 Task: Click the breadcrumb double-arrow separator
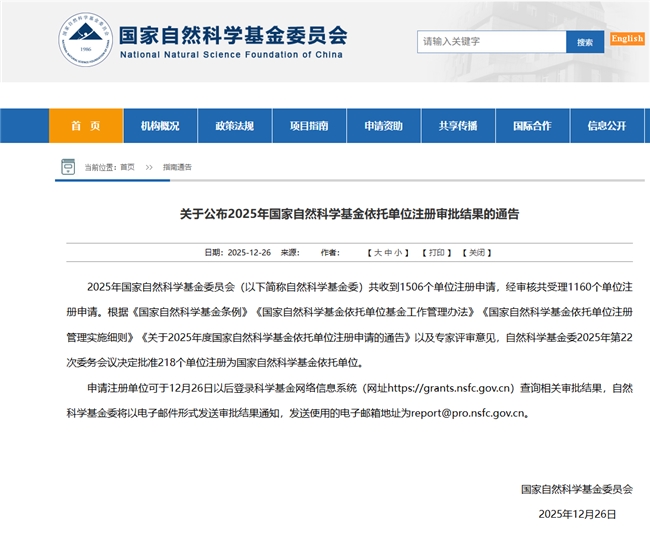pos(148,168)
